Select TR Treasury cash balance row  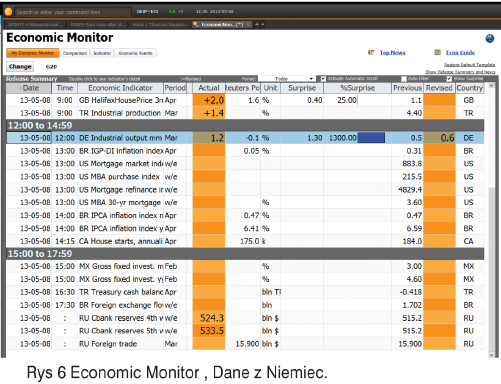245,292
